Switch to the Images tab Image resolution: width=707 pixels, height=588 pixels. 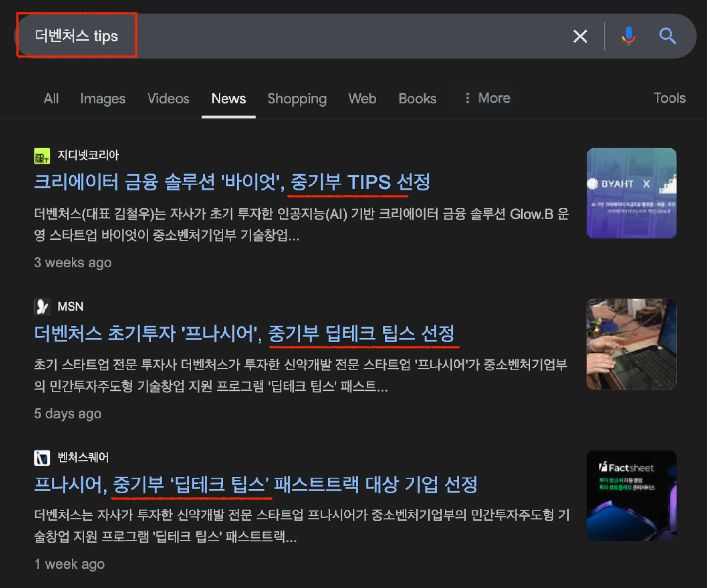point(103,99)
